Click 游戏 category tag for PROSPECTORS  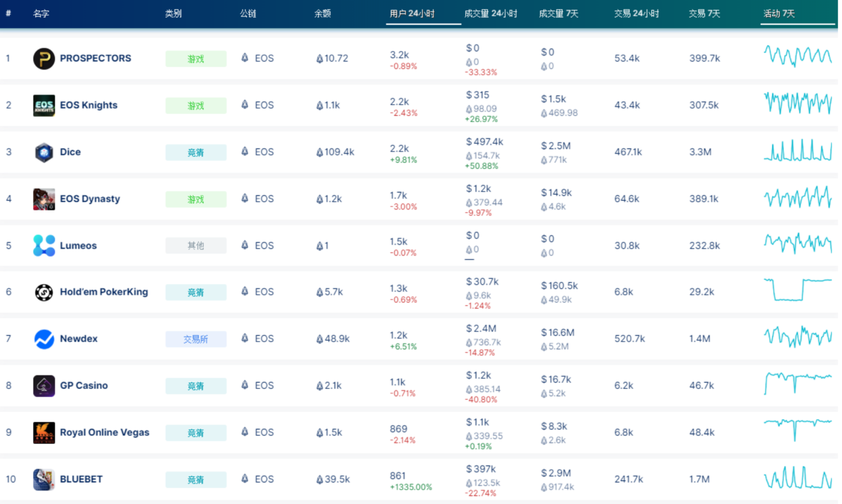pos(196,59)
